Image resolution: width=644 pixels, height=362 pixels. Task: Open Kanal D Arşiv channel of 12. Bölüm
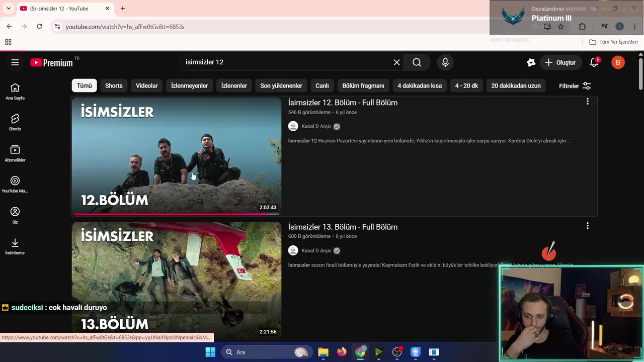coord(316,126)
